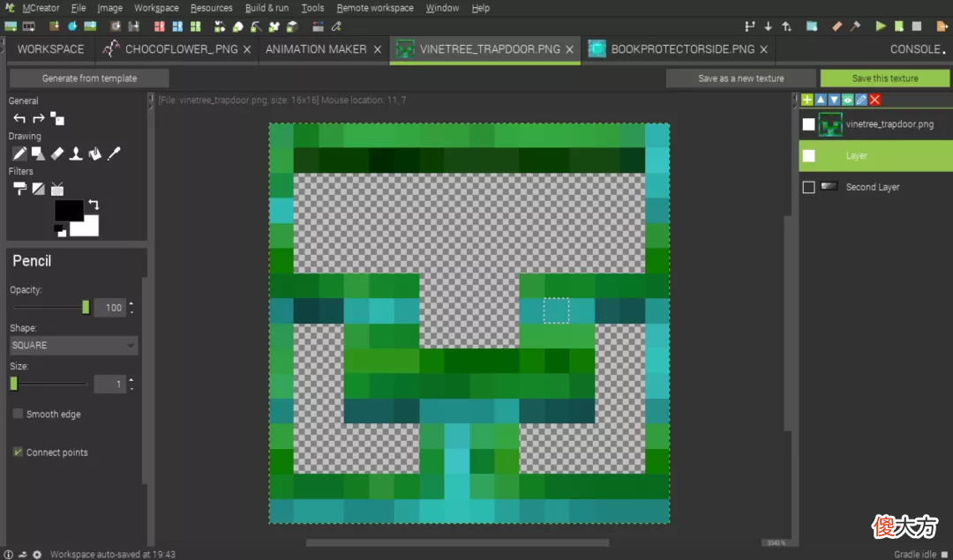Show the Second Layer via its checkbox

tap(808, 187)
